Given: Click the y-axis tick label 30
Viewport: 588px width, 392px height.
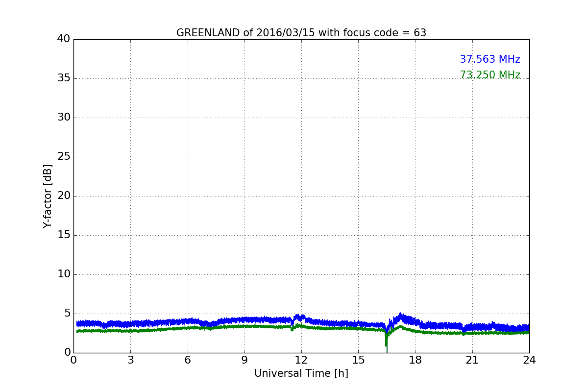Looking at the screenshot, I should click(x=64, y=118).
